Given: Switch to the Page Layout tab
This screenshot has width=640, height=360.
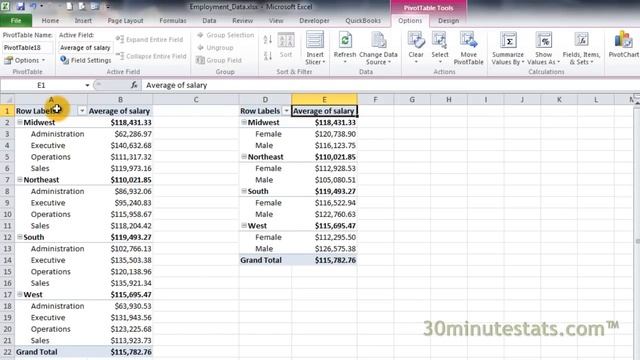Looking at the screenshot, I should [x=125, y=20].
